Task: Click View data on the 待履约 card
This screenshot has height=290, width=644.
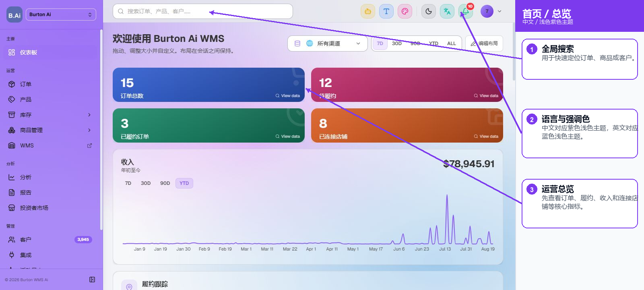Action: click(486, 96)
